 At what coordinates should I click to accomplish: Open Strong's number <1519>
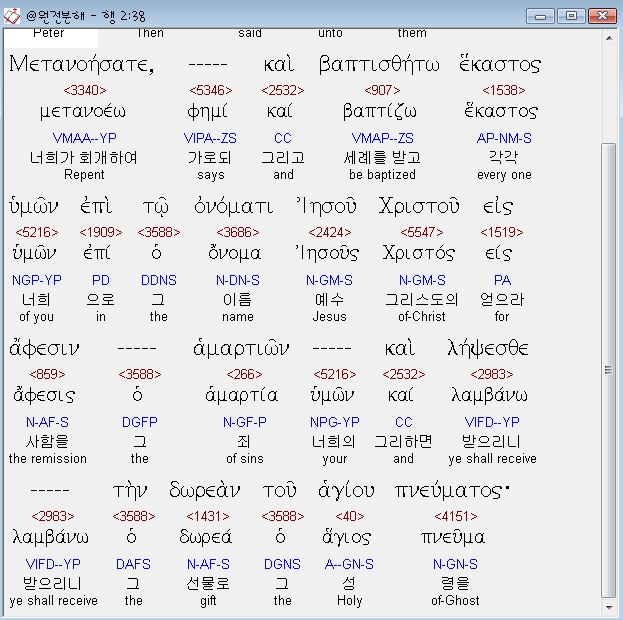coord(502,232)
